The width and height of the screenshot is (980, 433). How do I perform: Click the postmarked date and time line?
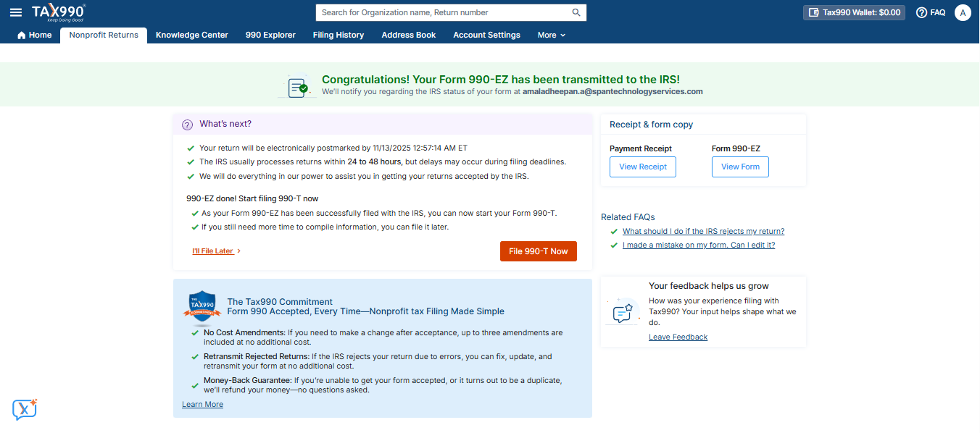333,148
